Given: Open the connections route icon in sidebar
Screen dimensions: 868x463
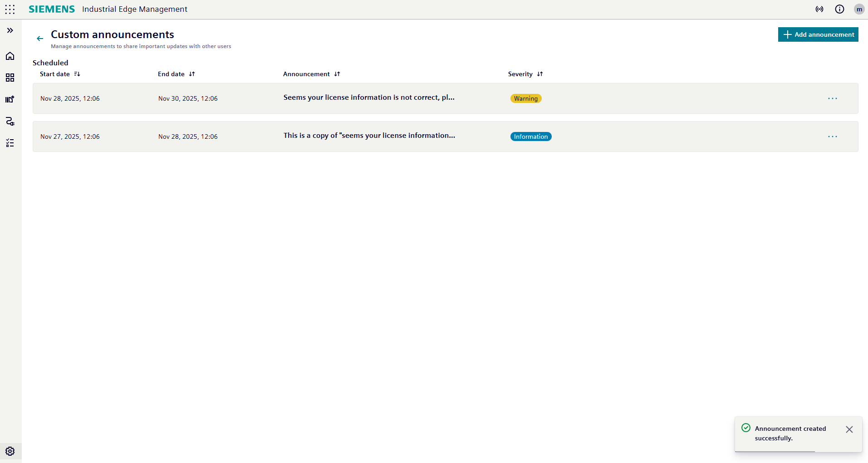Looking at the screenshot, I should click(10, 121).
